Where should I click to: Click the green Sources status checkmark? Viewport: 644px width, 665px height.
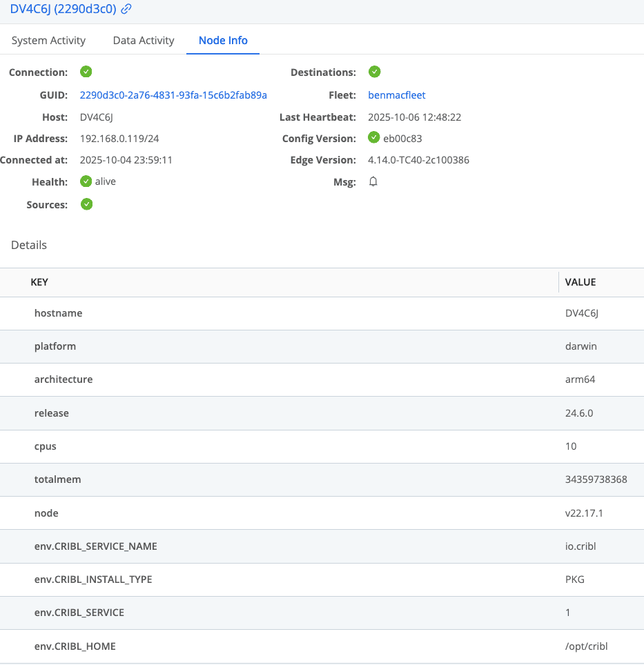click(x=86, y=204)
